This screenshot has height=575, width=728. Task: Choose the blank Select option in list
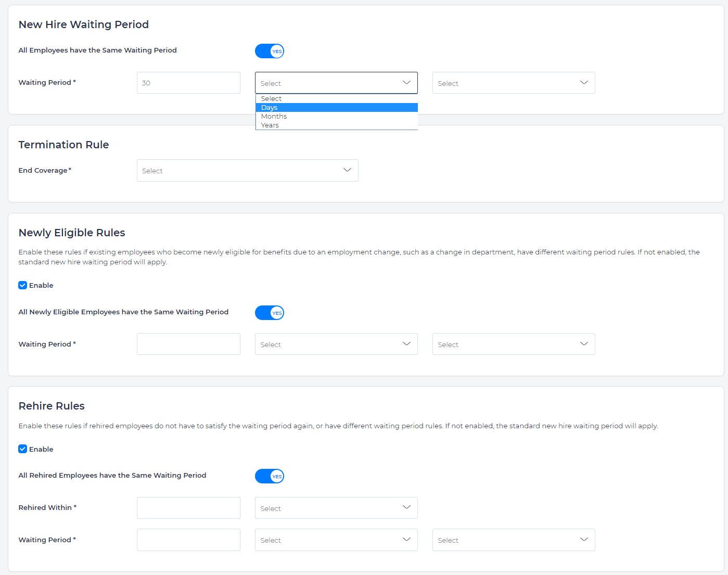(x=336, y=99)
